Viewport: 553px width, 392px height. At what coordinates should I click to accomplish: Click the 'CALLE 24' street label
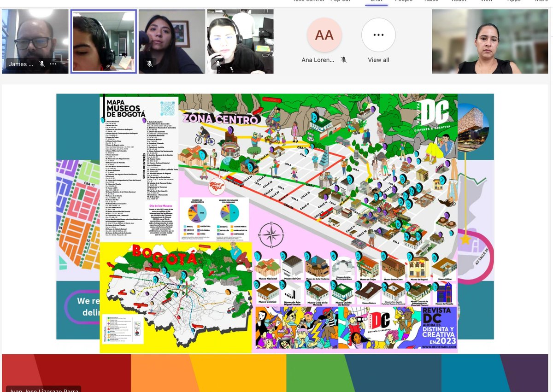click(x=247, y=180)
